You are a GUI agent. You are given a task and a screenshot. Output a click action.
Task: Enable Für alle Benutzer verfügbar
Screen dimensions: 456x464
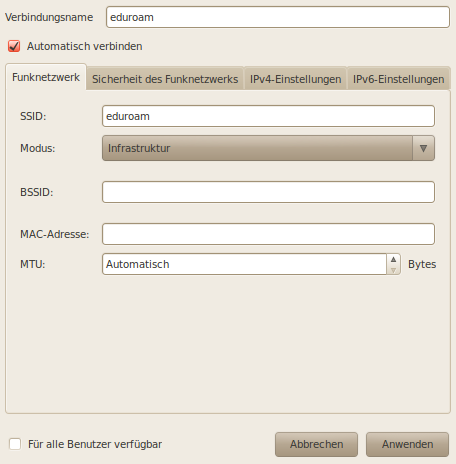pyautogui.click(x=15, y=444)
